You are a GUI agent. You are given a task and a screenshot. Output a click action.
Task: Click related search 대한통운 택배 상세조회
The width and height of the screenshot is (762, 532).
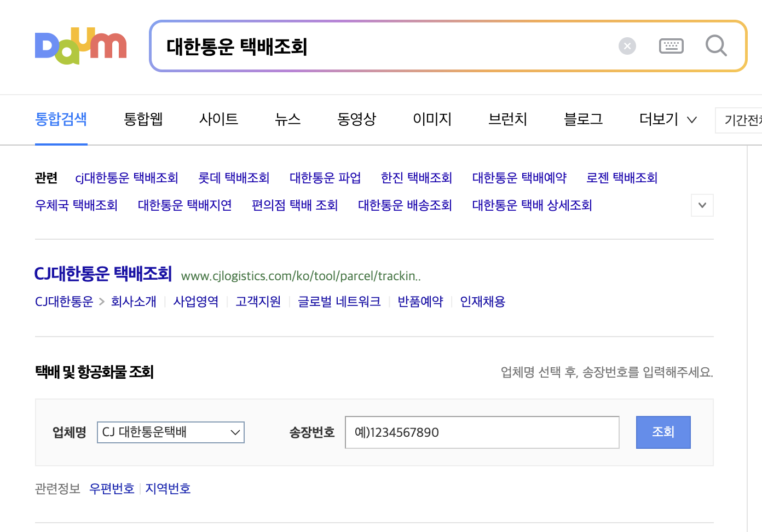point(533,205)
